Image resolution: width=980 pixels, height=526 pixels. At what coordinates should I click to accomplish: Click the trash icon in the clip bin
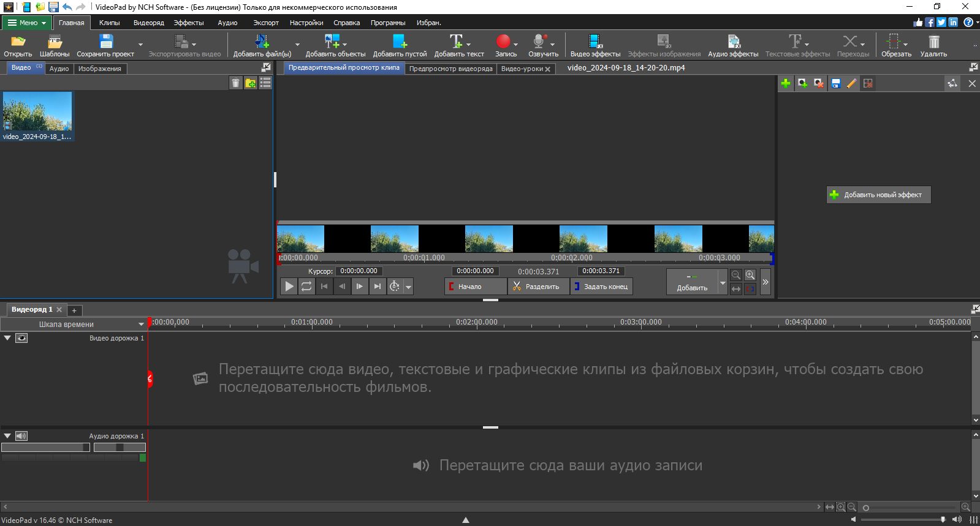click(x=235, y=83)
